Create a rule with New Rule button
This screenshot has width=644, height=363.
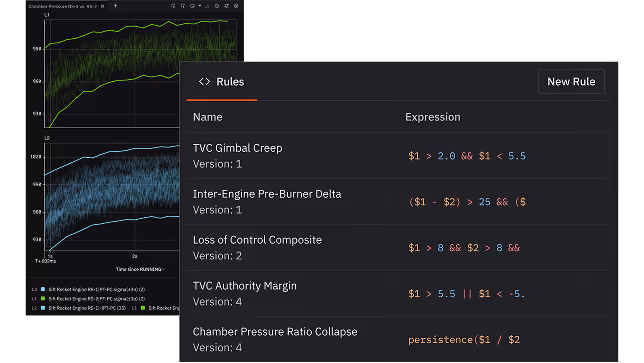571,82
